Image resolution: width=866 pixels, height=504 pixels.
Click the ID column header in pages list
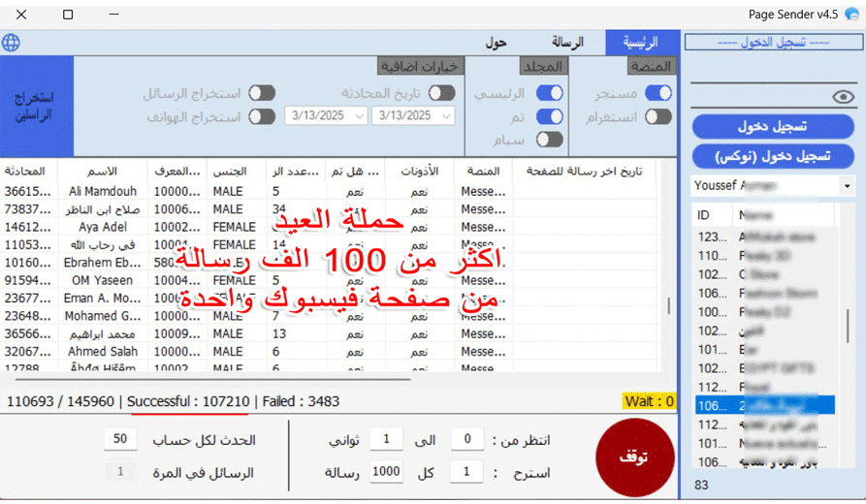pos(713,215)
